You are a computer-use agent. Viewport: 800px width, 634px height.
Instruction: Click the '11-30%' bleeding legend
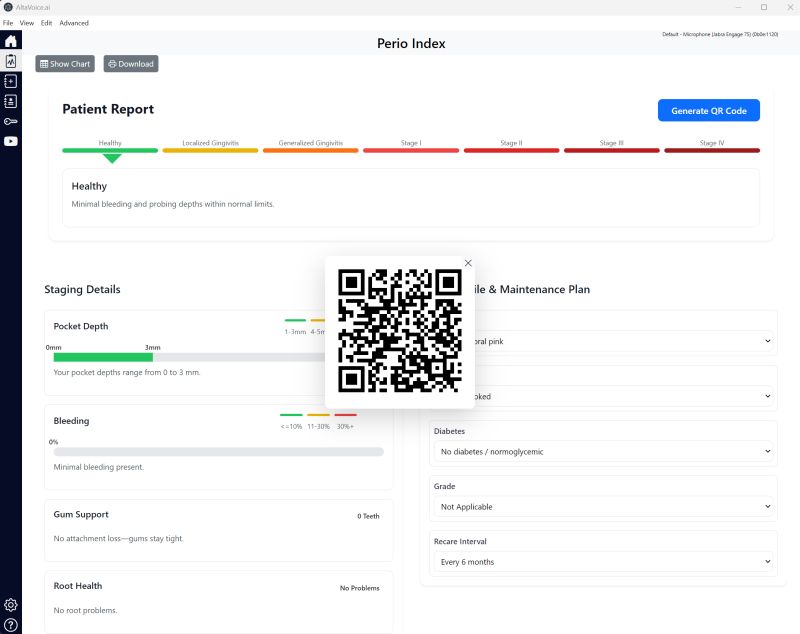pyautogui.click(x=318, y=426)
